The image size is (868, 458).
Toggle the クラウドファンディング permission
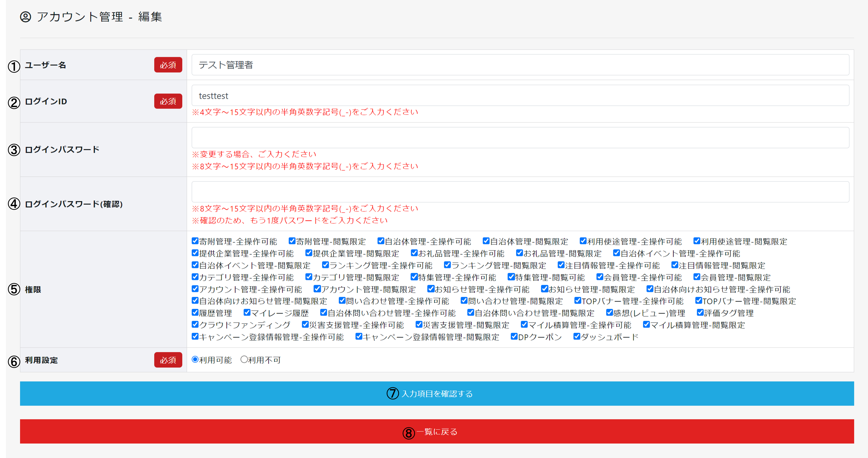coord(195,324)
